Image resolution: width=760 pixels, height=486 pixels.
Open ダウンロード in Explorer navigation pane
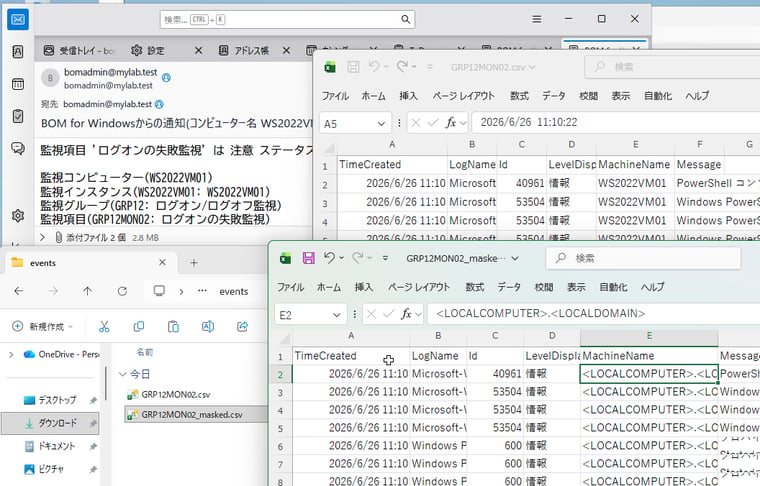click(x=50, y=423)
